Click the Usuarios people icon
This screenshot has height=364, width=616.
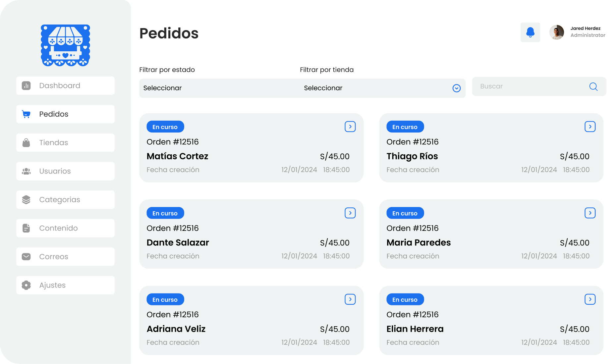coord(26,171)
